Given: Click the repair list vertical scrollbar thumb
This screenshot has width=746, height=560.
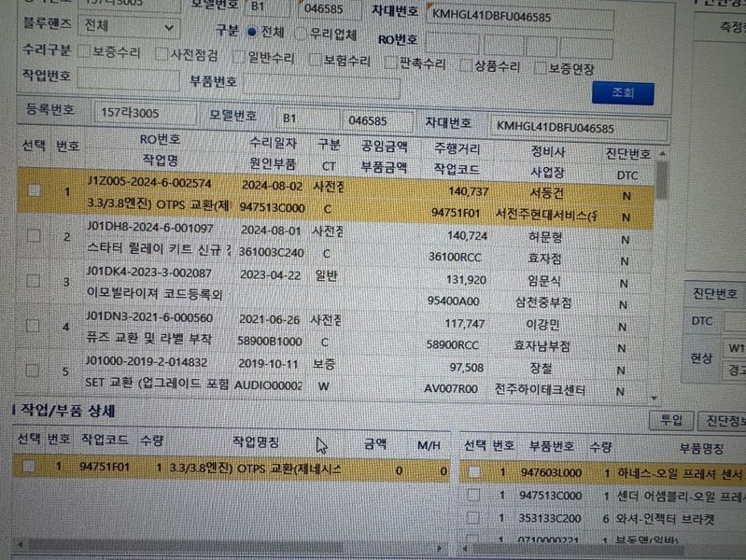Looking at the screenshot, I should pyautogui.click(x=661, y=180).
